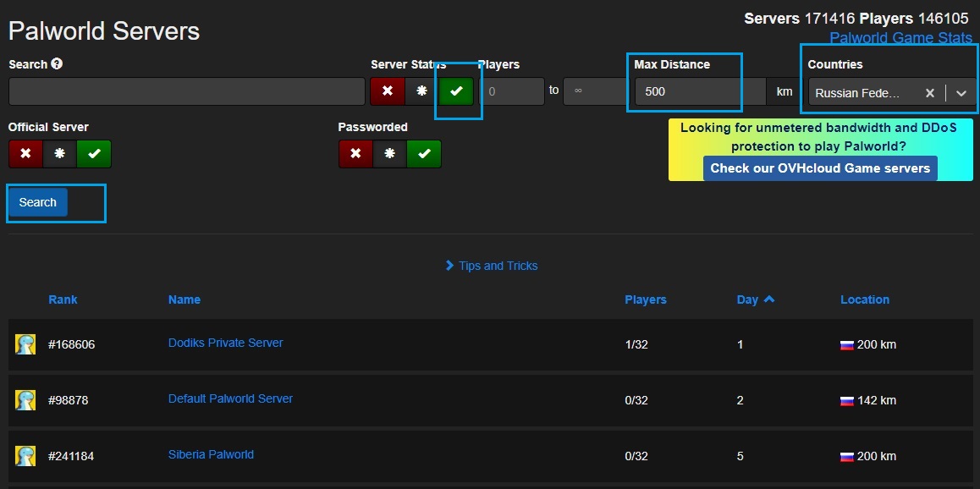Image resolution: width=980 pixels, height=489 pixels.
Task: Click rank #168606 cell
Action: coord(72,344)
